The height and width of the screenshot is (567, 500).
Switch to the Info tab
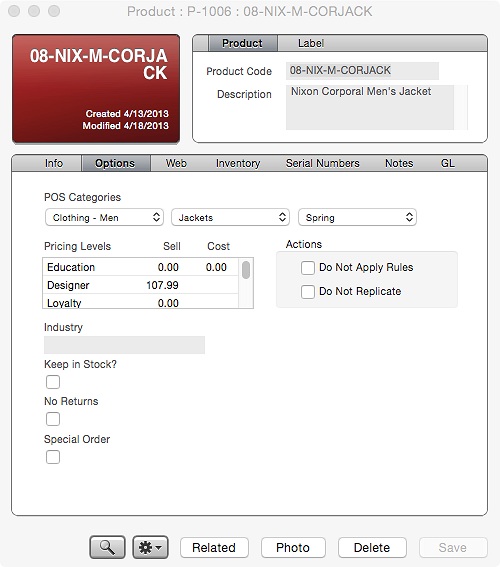(x=54, y=163)
